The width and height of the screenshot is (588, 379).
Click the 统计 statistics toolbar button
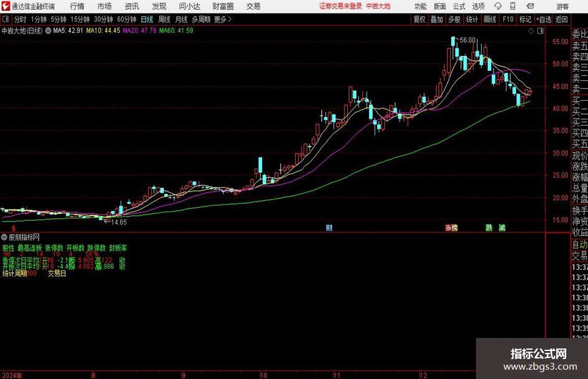point(472,19)
